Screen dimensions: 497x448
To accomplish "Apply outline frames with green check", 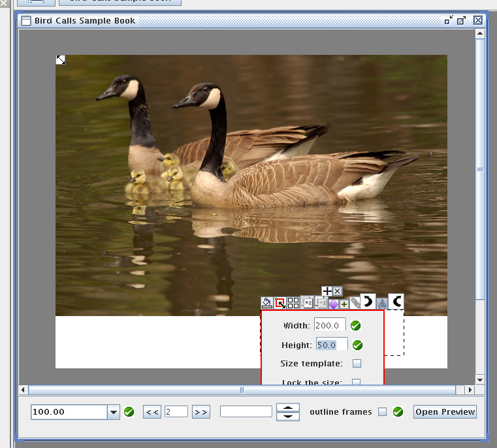I will [x=398, y=412].
